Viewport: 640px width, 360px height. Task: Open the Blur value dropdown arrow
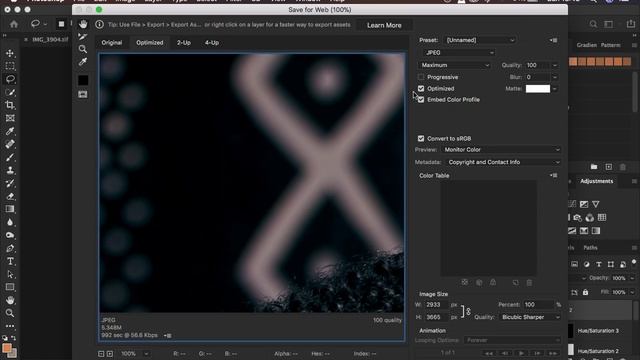pos(555,77)
